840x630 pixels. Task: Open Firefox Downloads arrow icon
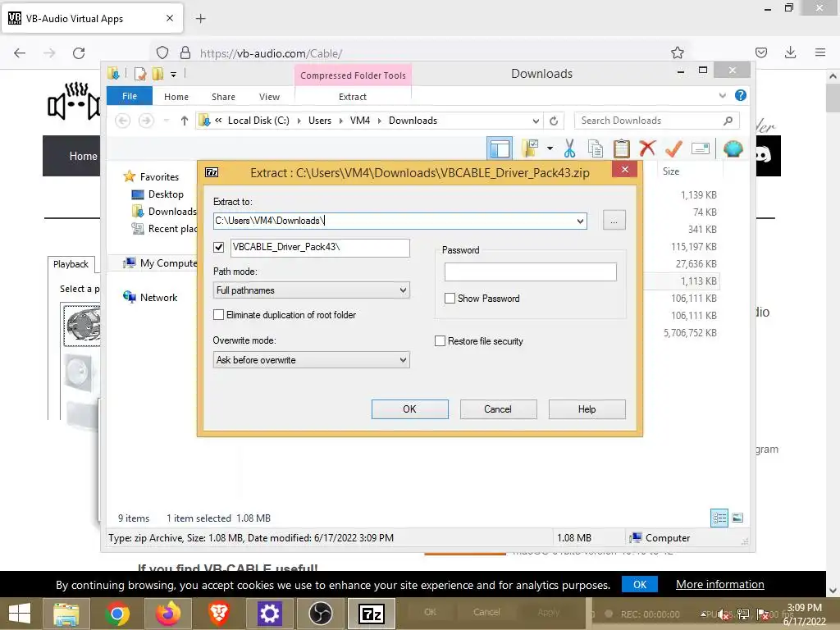790,52
